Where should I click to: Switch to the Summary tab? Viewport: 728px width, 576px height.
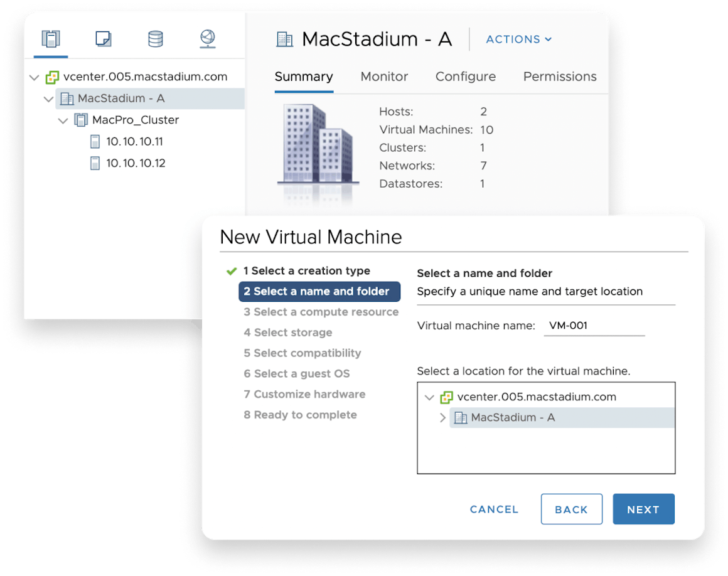(304, 77)
